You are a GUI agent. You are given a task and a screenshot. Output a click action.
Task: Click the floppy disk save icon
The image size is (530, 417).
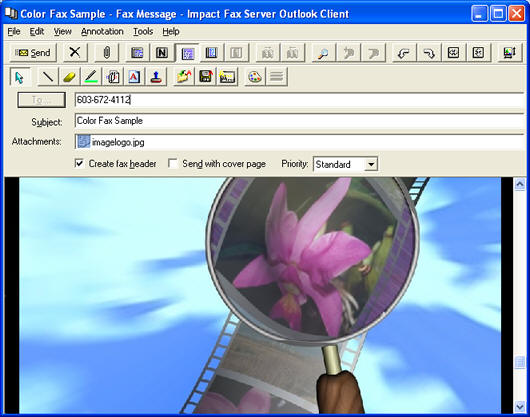tap(206, 77)
